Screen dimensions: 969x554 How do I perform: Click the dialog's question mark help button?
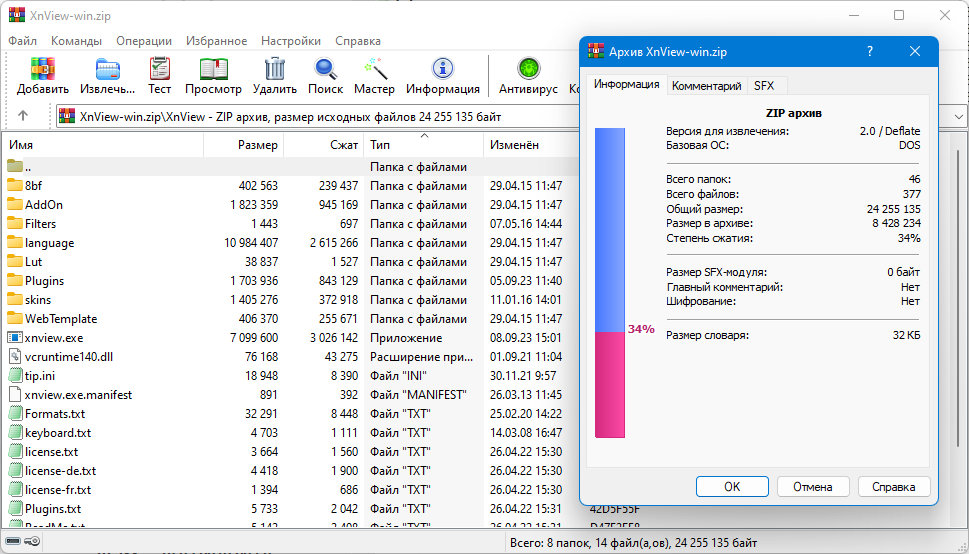(x=870, y=51)
